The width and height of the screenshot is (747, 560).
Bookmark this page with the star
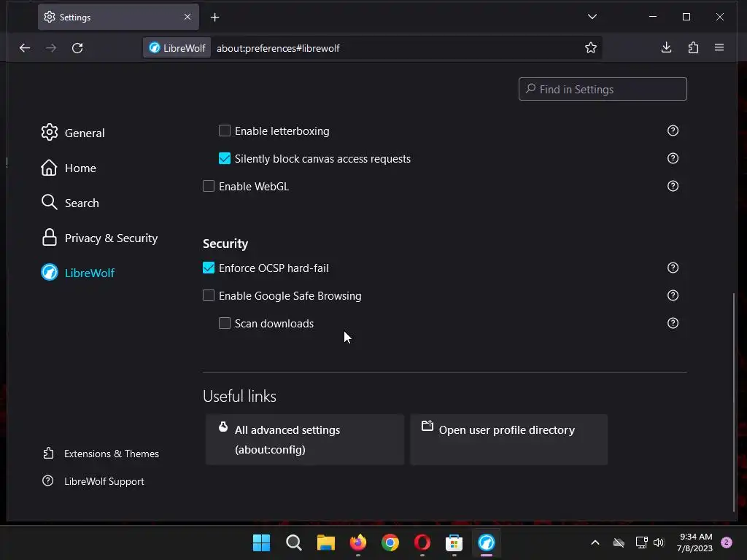click(591, 47)
